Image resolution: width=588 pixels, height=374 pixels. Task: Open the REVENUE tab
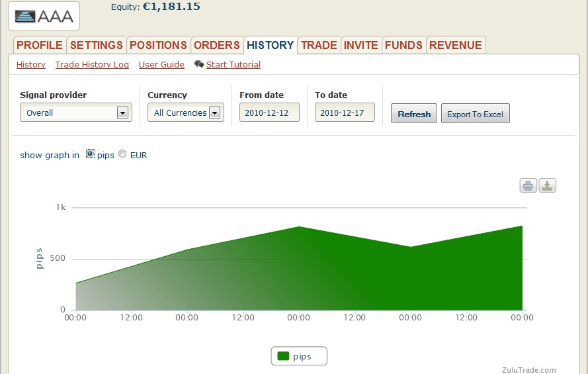coord(456,45)
